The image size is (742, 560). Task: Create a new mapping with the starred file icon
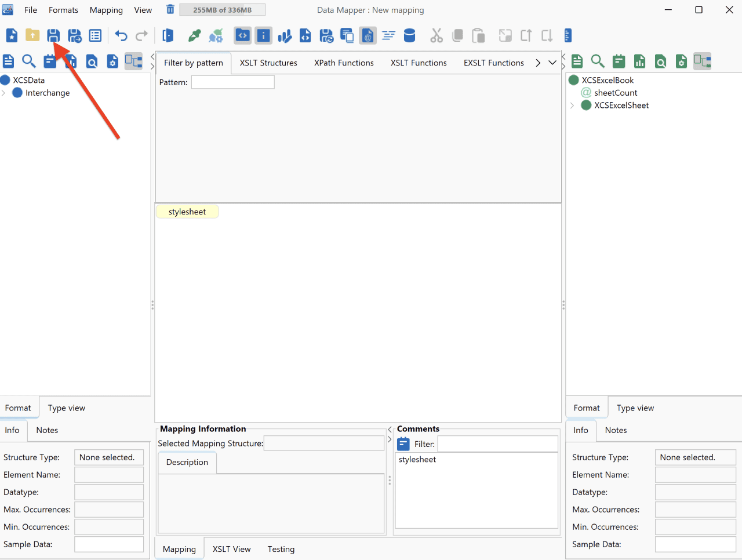tap(12, 35)
